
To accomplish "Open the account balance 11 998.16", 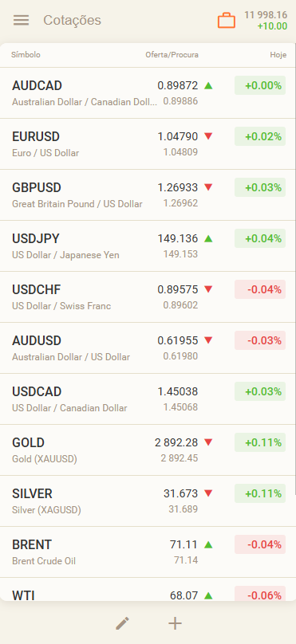I will (266, 15).
